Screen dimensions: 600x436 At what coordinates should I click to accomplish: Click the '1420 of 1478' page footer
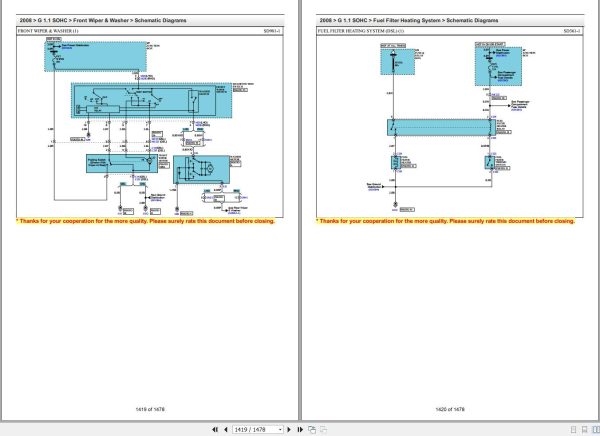click(x=450, y=409)
